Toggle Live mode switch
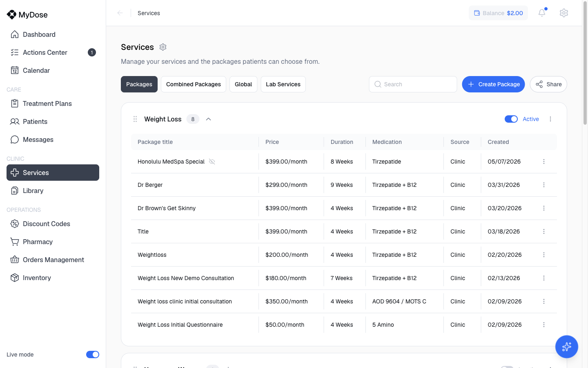588x368 pixels. click(93, 355)
